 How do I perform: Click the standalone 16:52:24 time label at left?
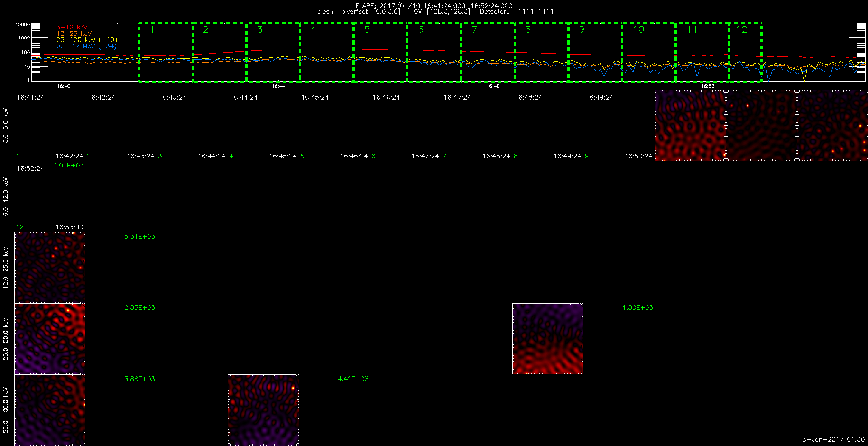pyautogui.click(x=30, y=168)
